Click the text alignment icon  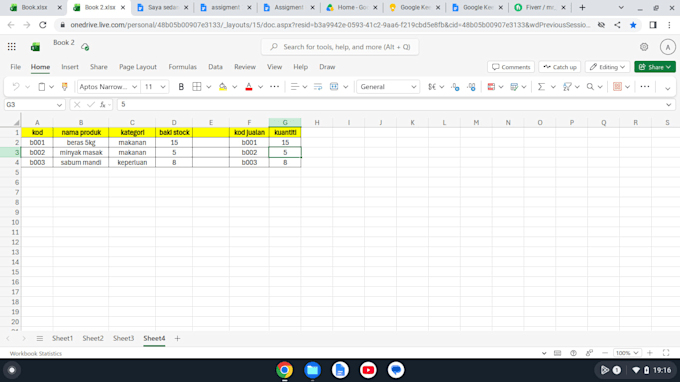(x=294, y=87)
